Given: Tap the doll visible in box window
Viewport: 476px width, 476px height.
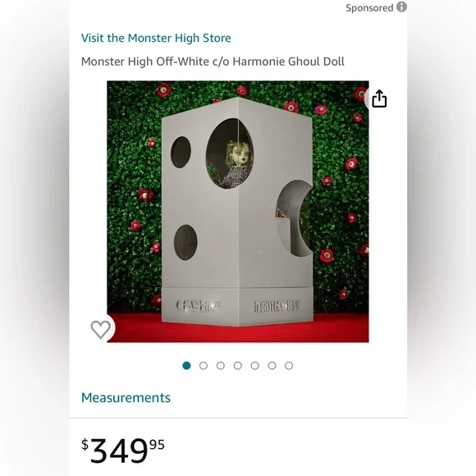Looking at the screenshot, I should [x=236, y=164].
